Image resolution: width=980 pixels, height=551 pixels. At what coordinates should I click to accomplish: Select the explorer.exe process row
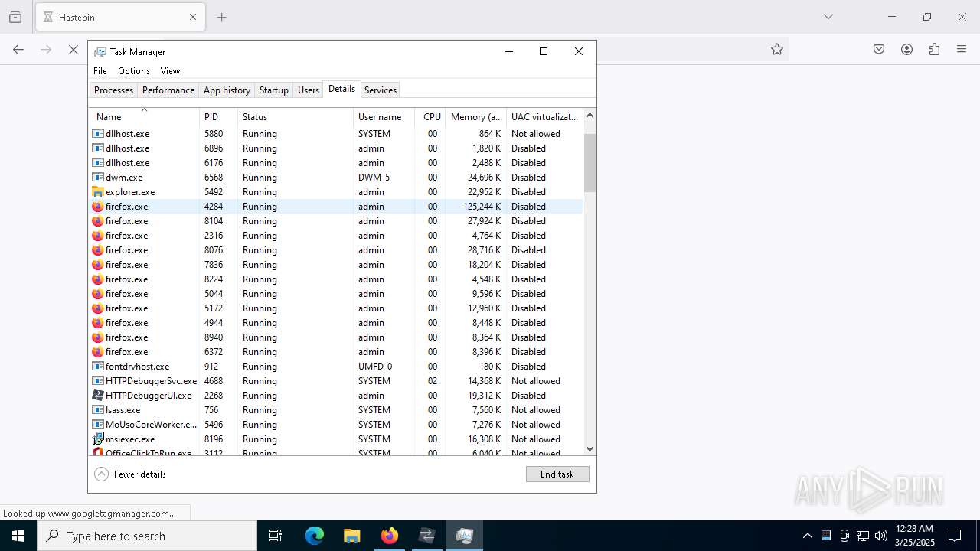[337, 191]
